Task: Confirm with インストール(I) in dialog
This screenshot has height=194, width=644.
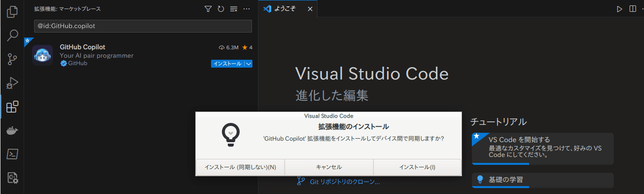Action: point(418,167)
